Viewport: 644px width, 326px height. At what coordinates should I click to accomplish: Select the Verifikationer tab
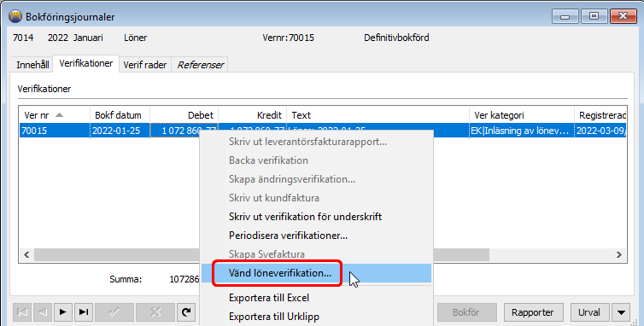pos(86,64)
